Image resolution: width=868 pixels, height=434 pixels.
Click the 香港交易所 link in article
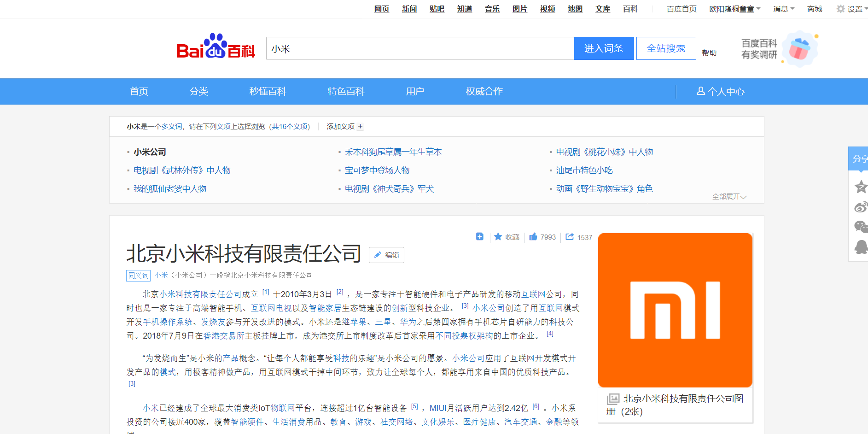click(224, 336)
